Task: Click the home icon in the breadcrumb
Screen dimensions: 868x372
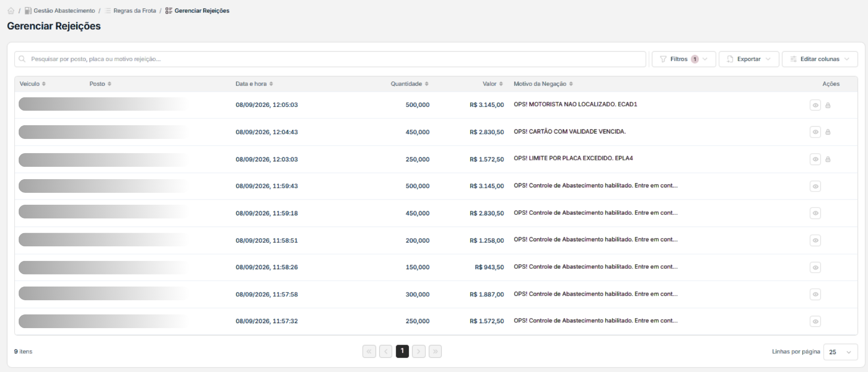Action: (x=11, y=11)
